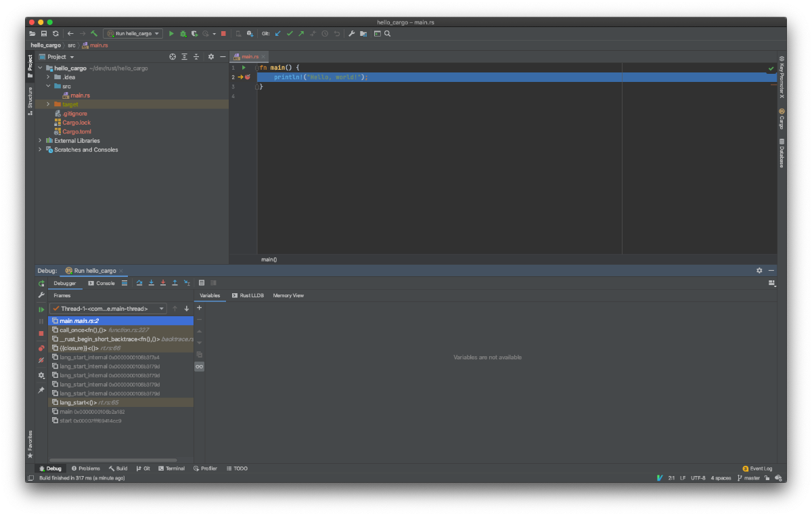This screenshot has height=516, width=812.
Task: Click Collapse All icon in Project panel
Action: coord(196,57)
